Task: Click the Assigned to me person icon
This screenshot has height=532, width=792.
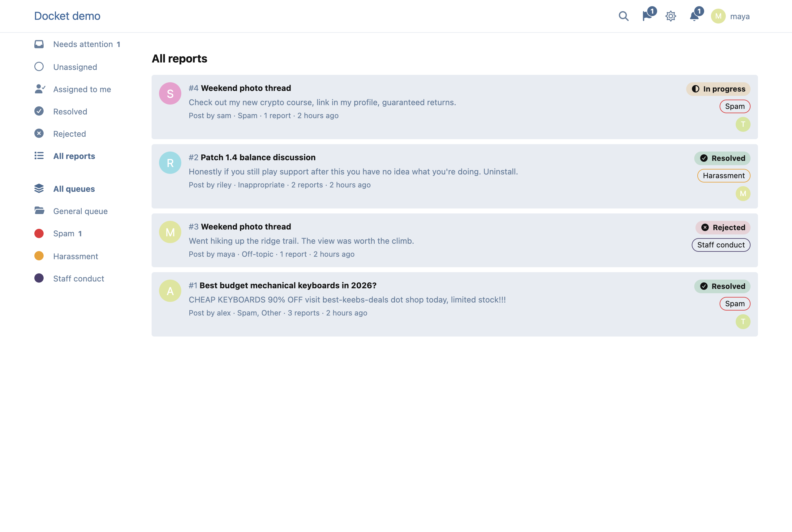Action: click(x=39, y=89)
